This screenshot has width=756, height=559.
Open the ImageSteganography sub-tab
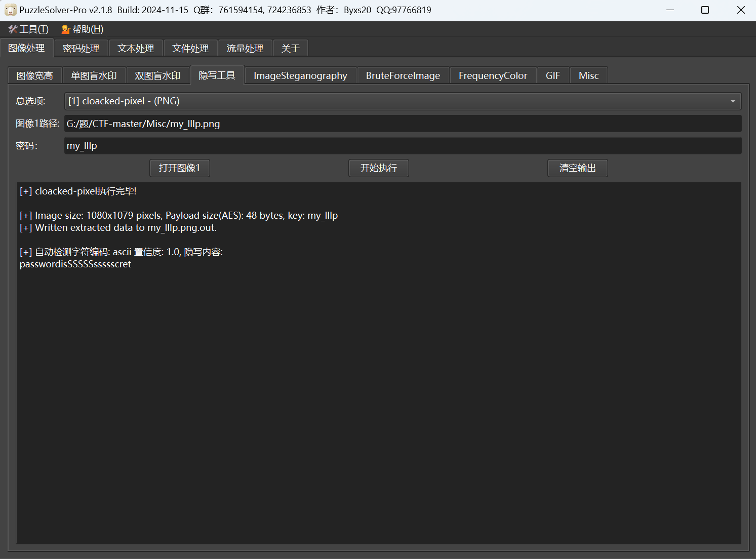[x=301, y=76]
